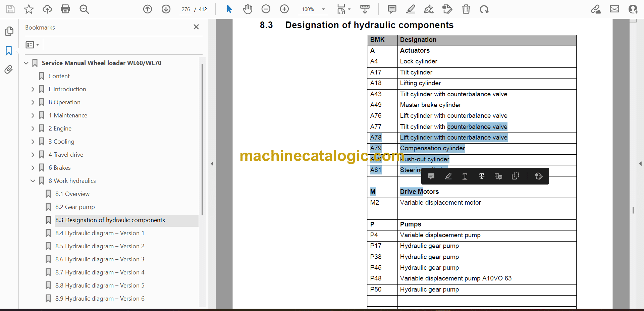644x311 pixels.
Task: Open bookmark options menu
Action: (x=32, y=45)
